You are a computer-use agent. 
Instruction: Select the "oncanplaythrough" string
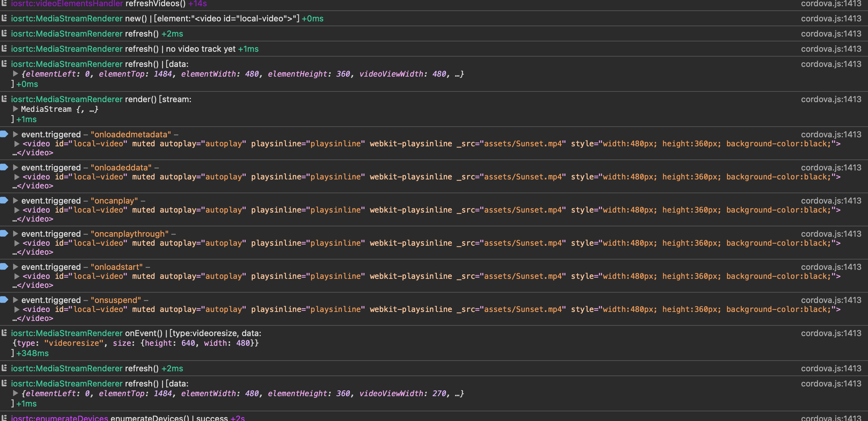[129, 234]
